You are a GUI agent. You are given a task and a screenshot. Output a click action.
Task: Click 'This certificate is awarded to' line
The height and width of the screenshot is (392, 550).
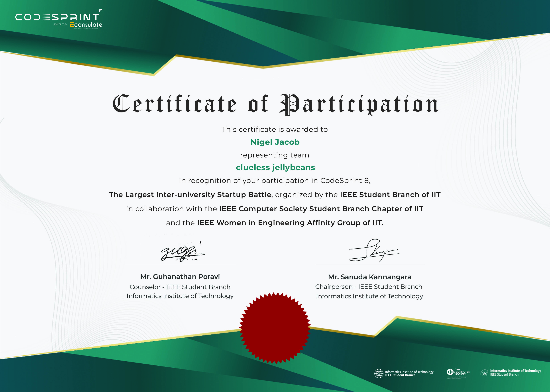pyautogui.click(x=275, y=130)
